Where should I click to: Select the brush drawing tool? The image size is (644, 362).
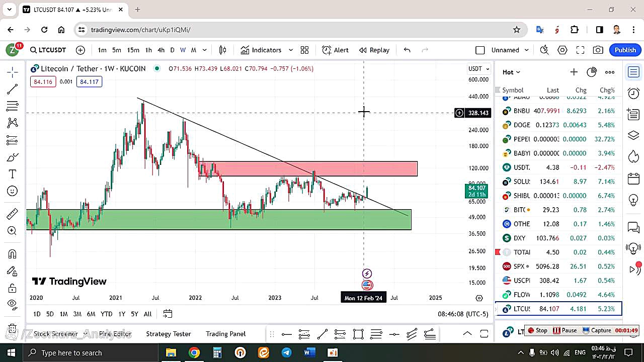click(13, 157)
